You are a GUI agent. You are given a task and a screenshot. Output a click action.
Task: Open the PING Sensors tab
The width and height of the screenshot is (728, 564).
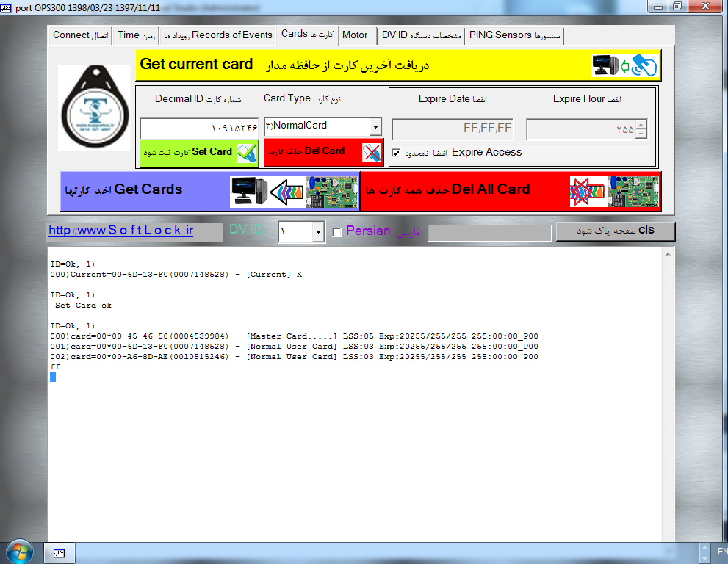tap(515, 35)
